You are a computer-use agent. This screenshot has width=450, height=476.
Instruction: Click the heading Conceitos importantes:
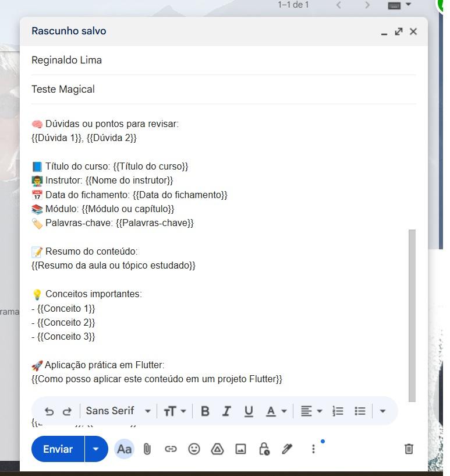coord(94,294)
